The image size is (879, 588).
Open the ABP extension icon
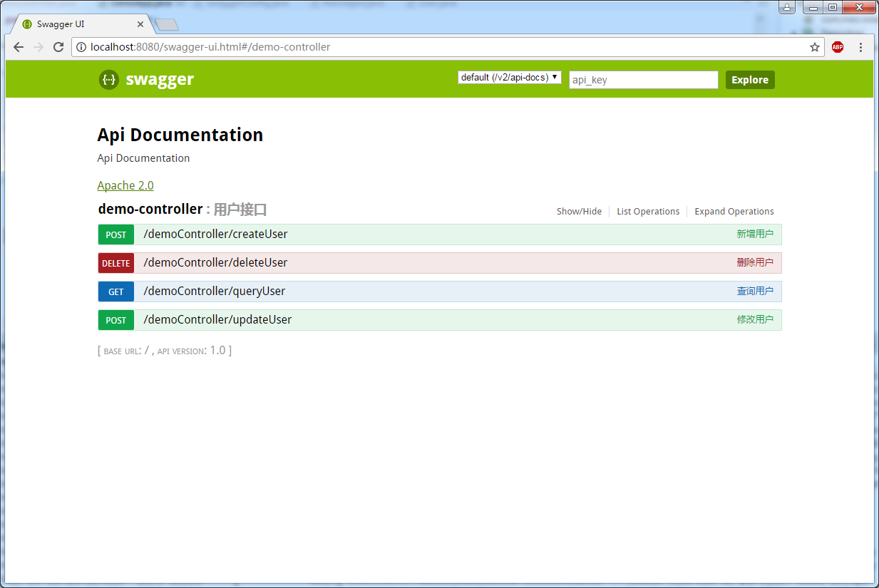[x=838, y=47]
